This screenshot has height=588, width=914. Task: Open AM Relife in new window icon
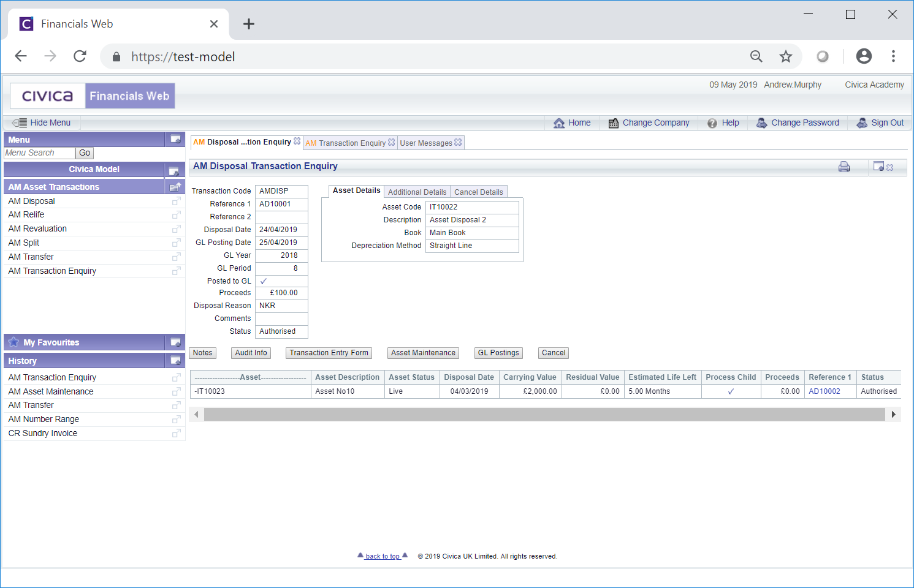(177, 215)
